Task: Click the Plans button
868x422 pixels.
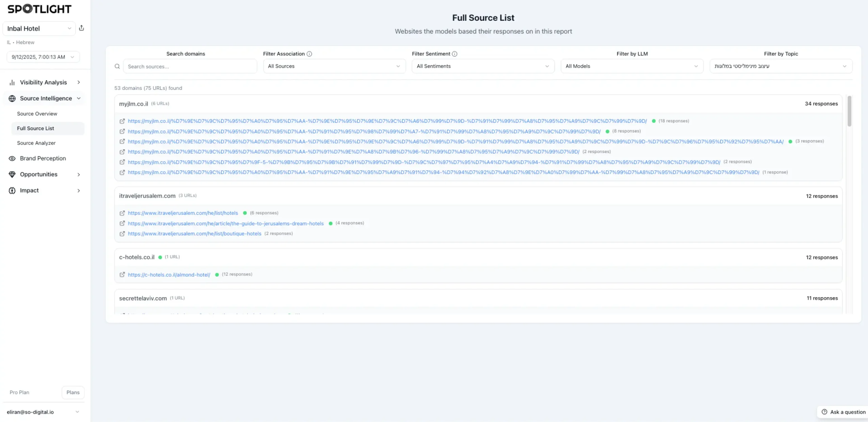Action: click(73, 392)
